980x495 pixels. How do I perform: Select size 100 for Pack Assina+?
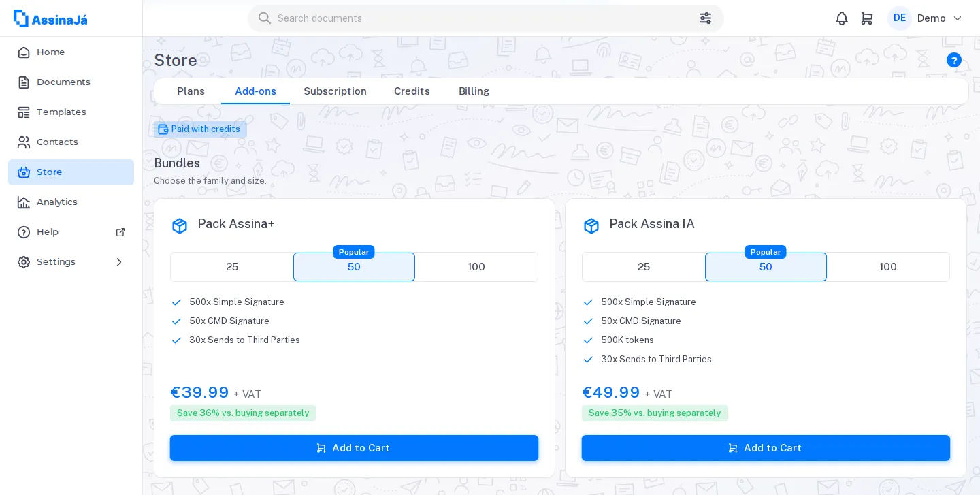pyautogui.click(x=476, y=267)
